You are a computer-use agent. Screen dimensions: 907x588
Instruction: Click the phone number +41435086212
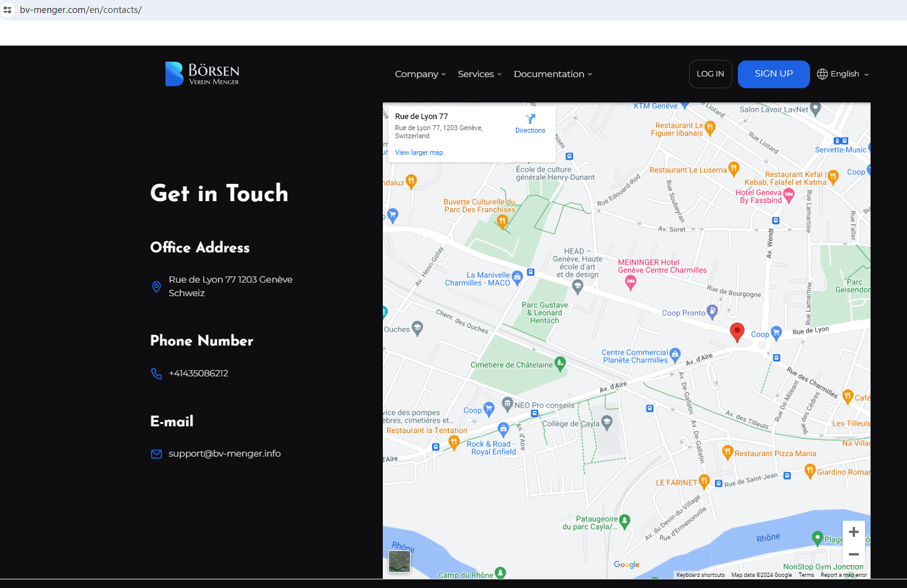(198, 373)
